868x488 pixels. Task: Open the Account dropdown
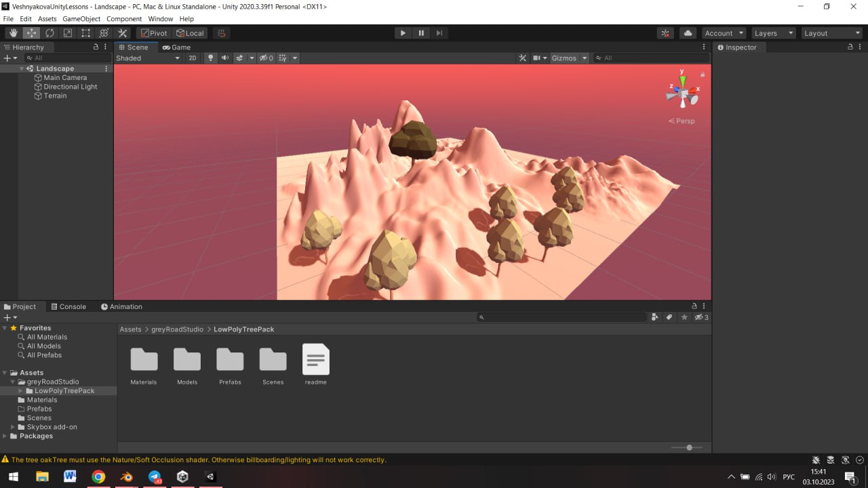(724, 33)
